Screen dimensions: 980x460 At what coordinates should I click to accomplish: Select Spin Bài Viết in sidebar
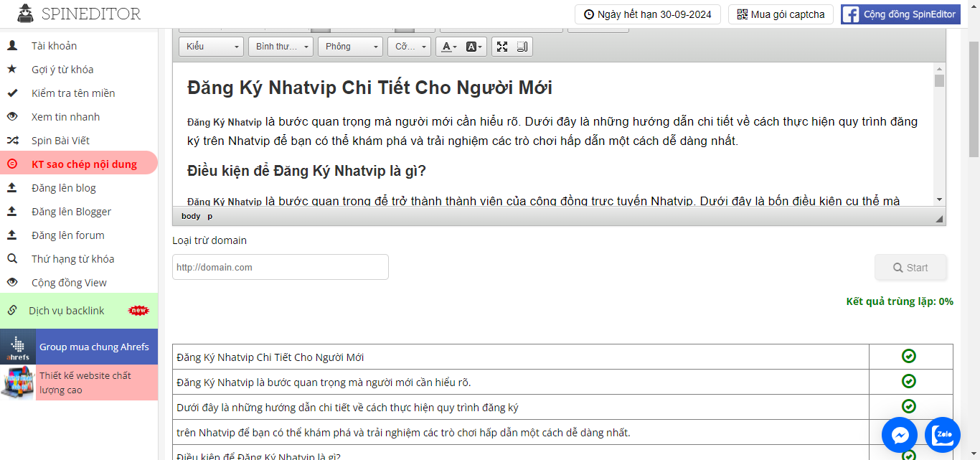[60, 141]
